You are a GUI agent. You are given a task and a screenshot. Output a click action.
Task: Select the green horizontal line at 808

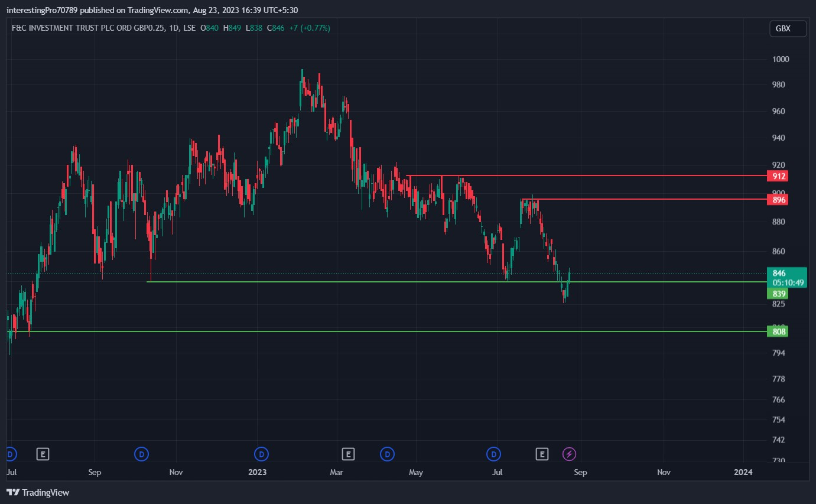[x=387, y=331]
